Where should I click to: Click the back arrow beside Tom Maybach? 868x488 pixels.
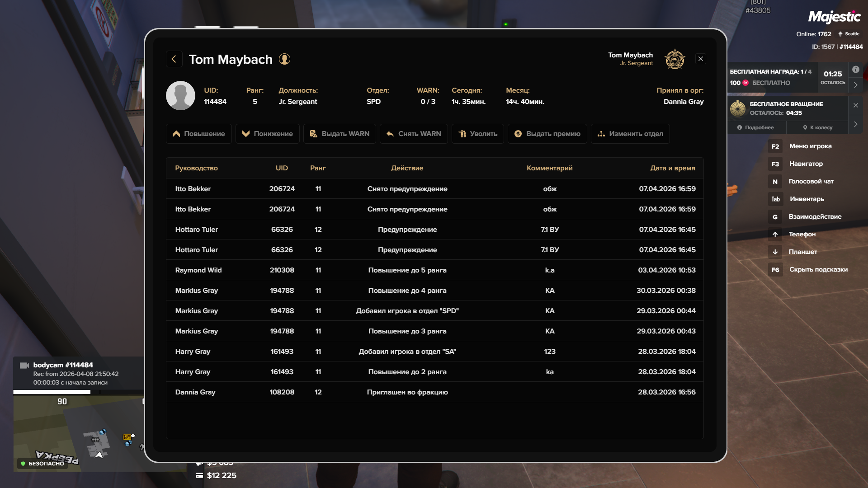pyautogui.click(x=174, y=59)
